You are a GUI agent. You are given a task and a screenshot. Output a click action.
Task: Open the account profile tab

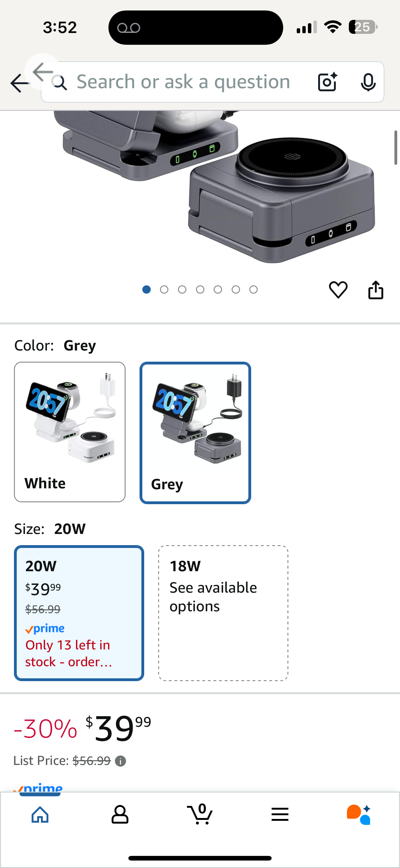120,814
